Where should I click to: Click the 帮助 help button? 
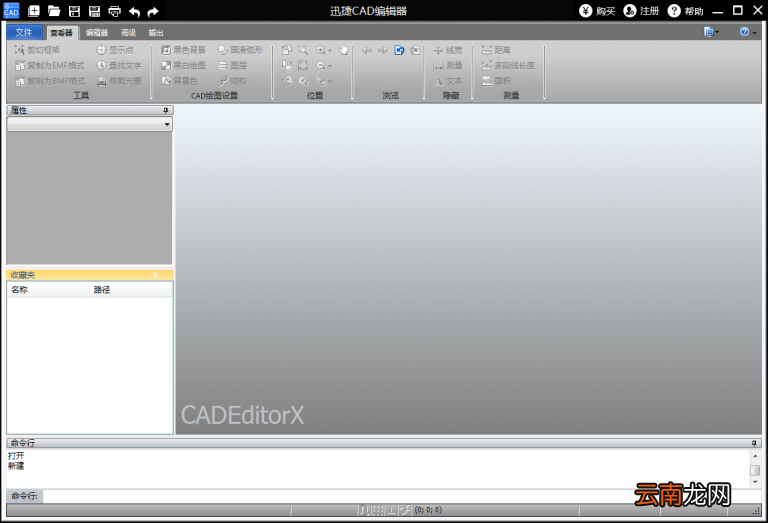tap(685, 11)
